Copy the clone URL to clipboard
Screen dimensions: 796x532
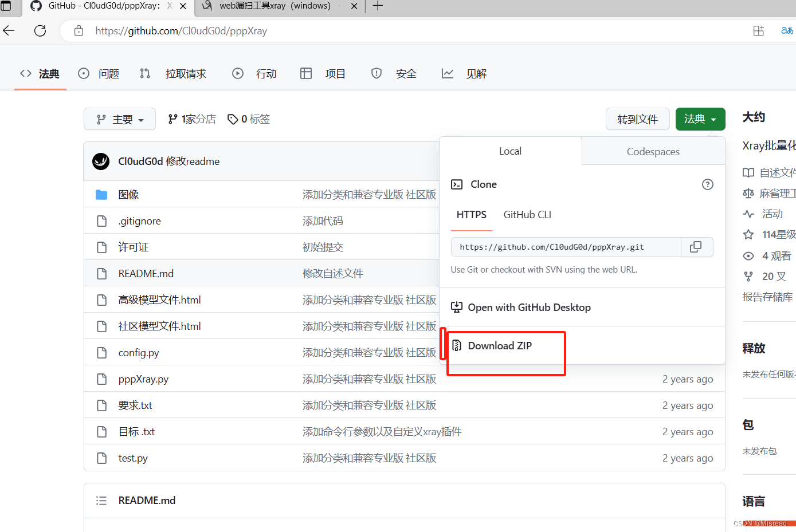pos(696,247)
